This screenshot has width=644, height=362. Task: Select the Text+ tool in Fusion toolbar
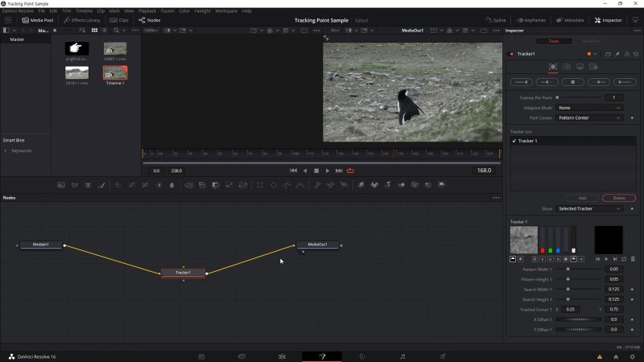pyautogui.click(x=88, y=185)
